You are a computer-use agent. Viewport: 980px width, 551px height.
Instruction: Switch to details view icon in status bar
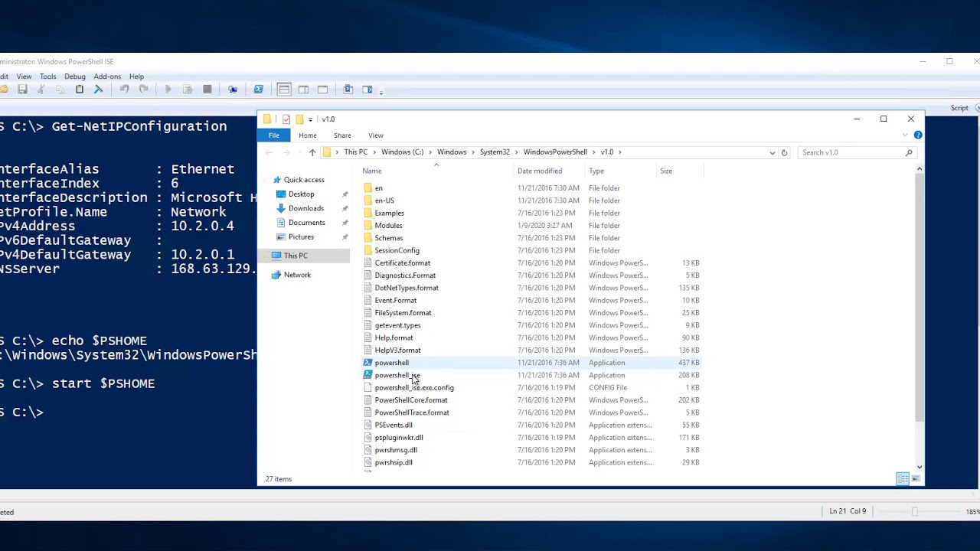(903, 479)
